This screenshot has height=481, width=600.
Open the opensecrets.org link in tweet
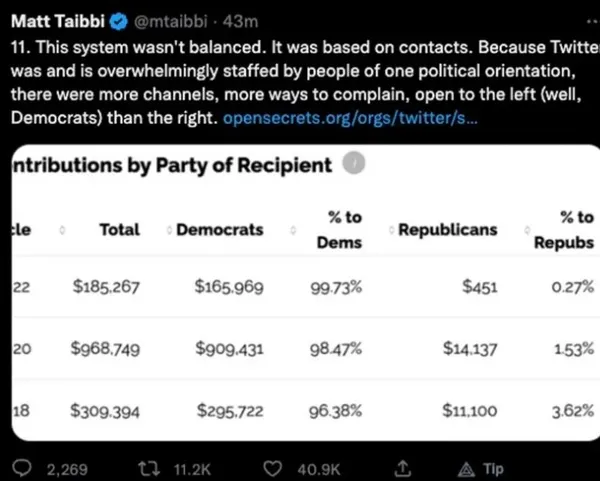coord(350,117)
